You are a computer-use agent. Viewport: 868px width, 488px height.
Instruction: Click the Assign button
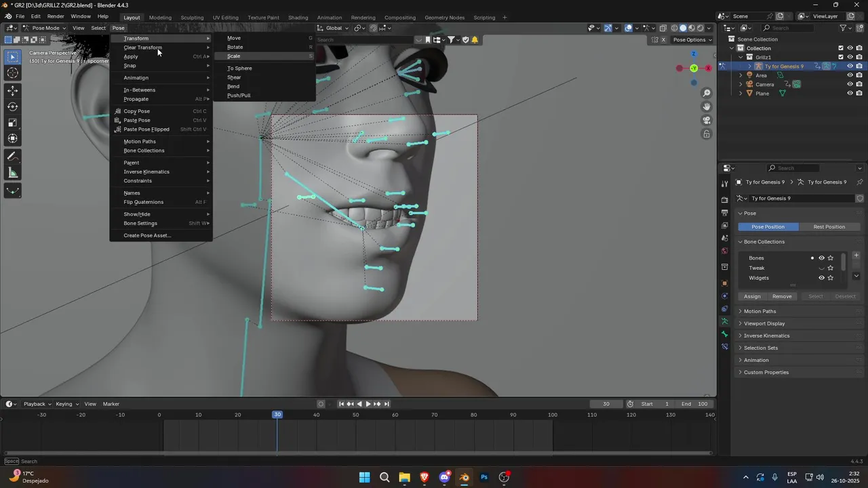752,296
